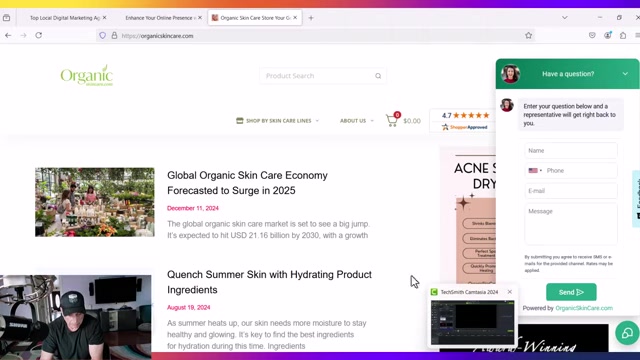Close the TechSmith Camtasia preview popup
Image resolution: width=640 pixels, height=360 pixels.
coord(510,292)
